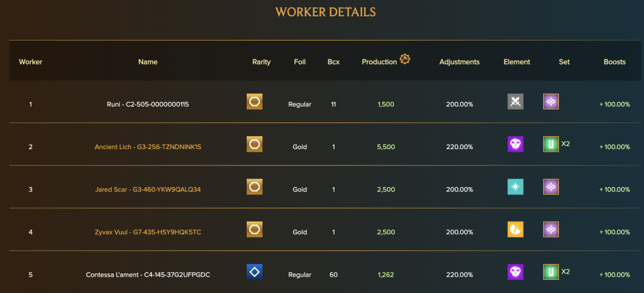The image size is (644, 293).
Task: Click Contessa L'ament's blue diamond rarity icon
Action: (x=255, y=272)
